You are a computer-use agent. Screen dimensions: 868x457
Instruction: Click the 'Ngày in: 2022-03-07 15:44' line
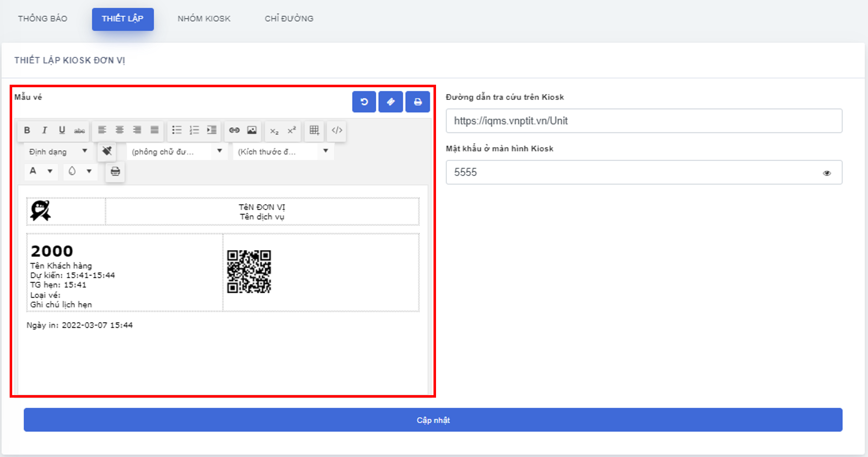click(80, 325)
